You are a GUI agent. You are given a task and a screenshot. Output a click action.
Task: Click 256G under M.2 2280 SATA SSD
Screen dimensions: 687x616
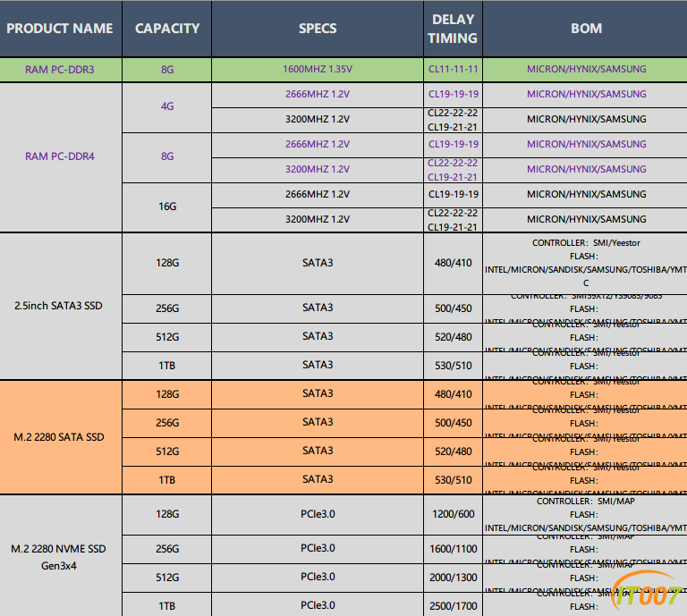click(167, 423)
